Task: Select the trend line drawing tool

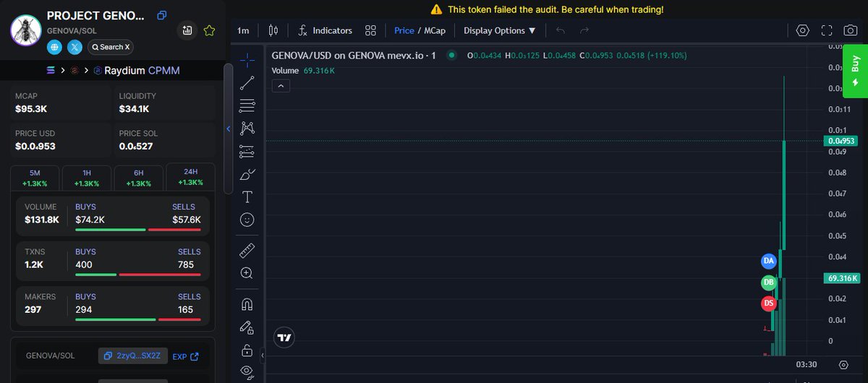Action: 247,82
